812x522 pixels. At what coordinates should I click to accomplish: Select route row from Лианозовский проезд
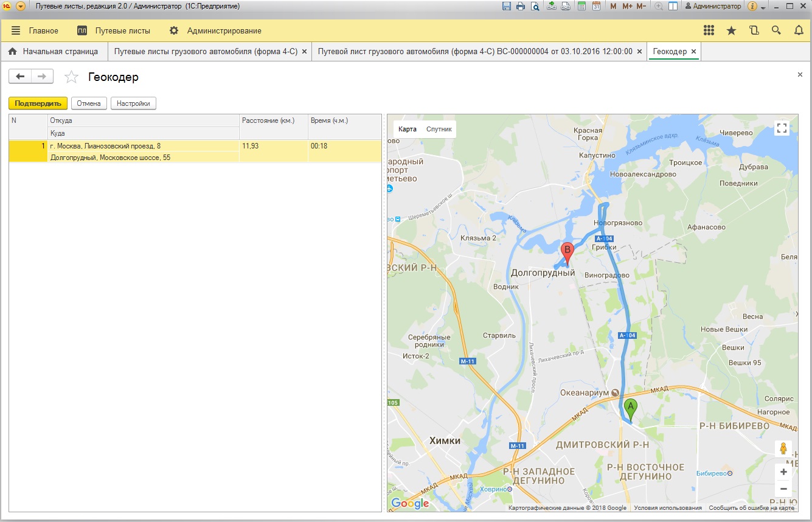coord(144,146)
